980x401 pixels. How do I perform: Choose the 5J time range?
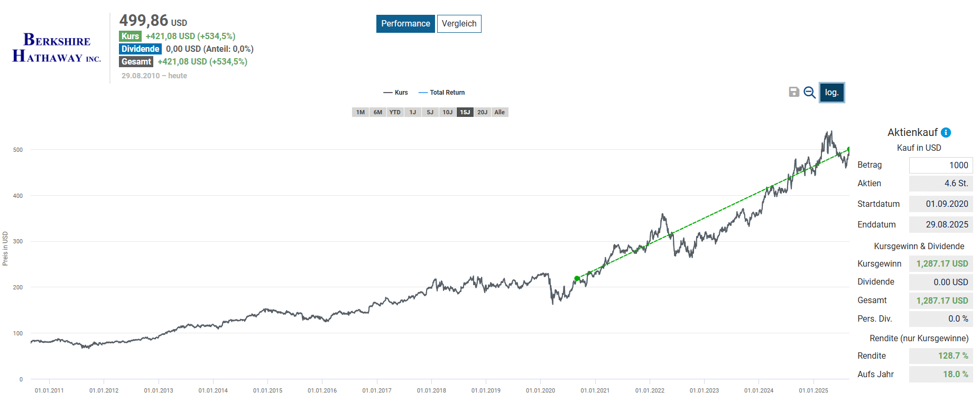[x=430, y=112]
